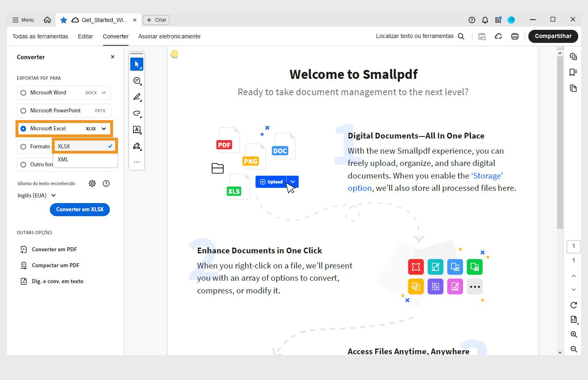
Task: Select the Outro formato radio button
Action: (23, 165)
